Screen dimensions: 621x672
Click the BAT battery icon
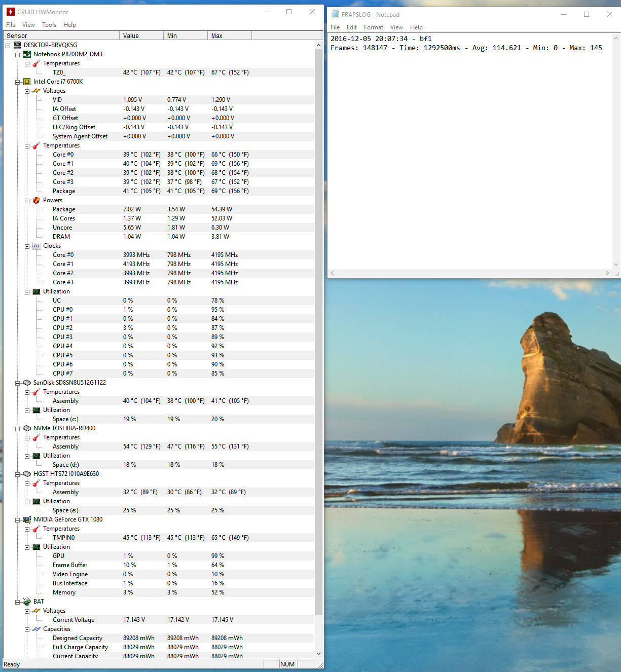coord(27,602)
